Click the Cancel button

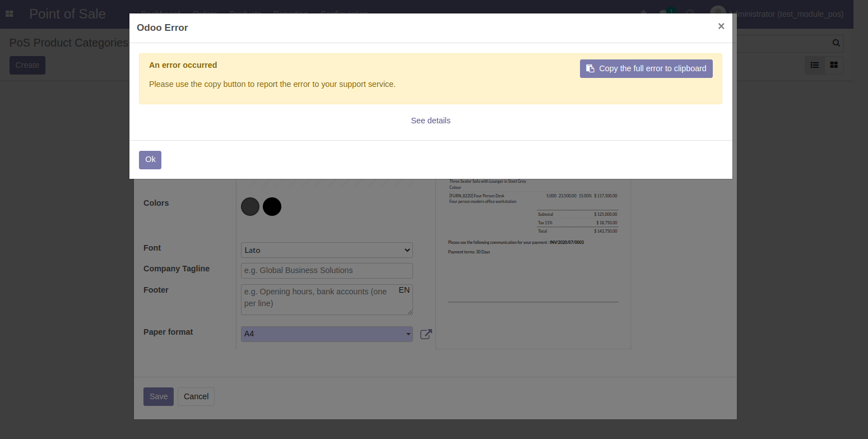[196, 396]
